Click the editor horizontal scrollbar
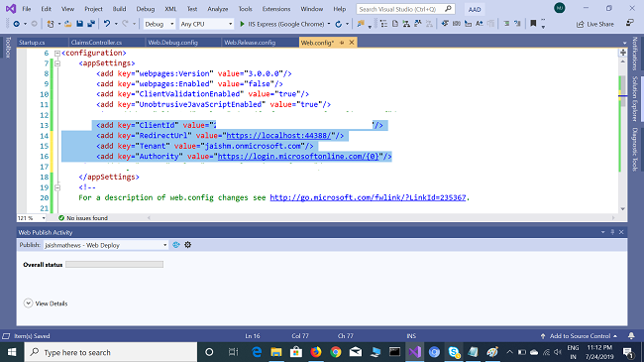This screenshot has height=362, width=644. tap(380, 218)
